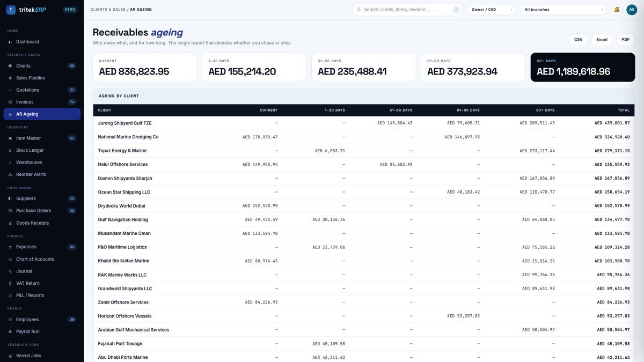
Task: Download the report as PDF
Action: coord(625,40)
